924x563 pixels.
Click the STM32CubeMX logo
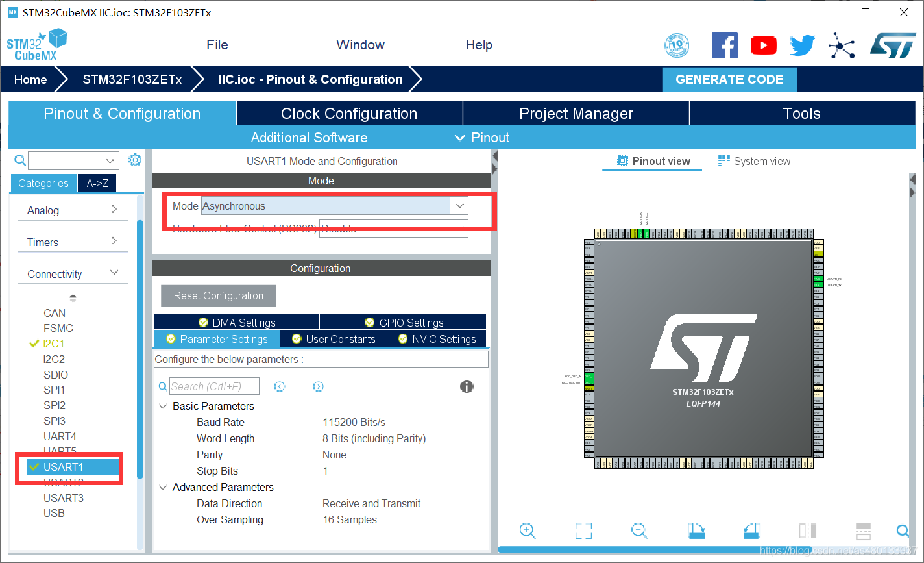[x=36, y=45]
